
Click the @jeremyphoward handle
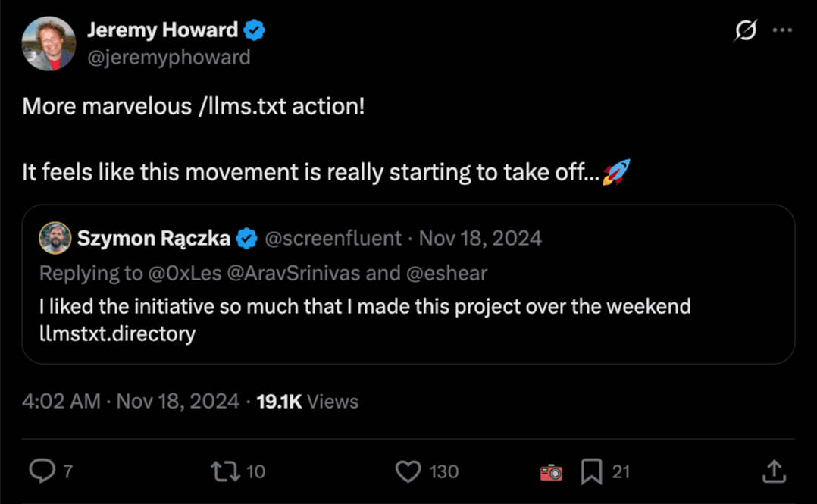tap(168, 57)
